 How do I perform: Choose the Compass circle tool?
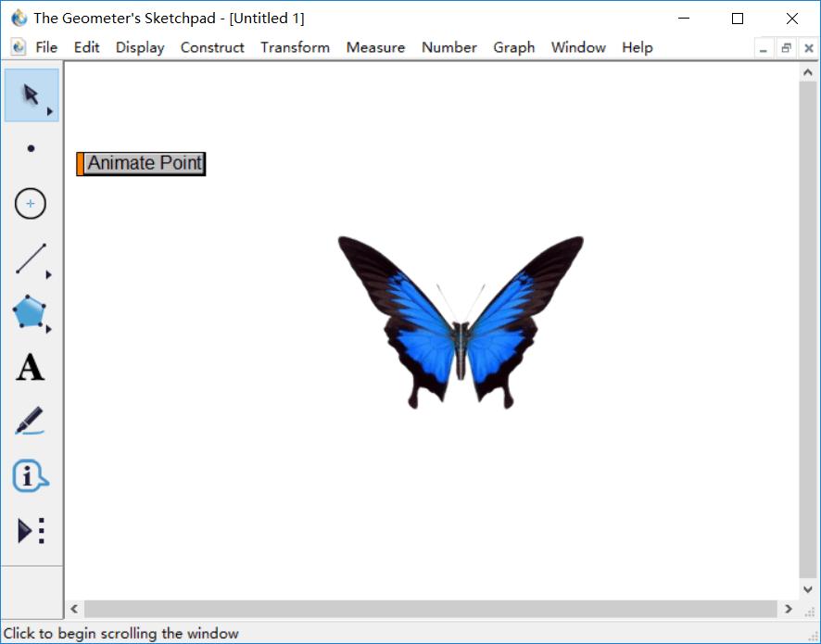pos(31,203)
